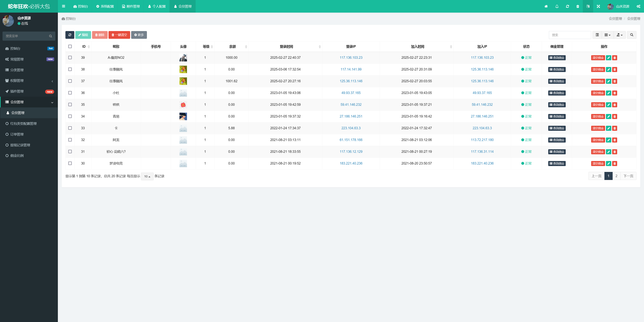The width and height of the screenshot is (644, 322).
Task: Click login IP 117.14.141.99 link
Action: click(x=351, y=69)
